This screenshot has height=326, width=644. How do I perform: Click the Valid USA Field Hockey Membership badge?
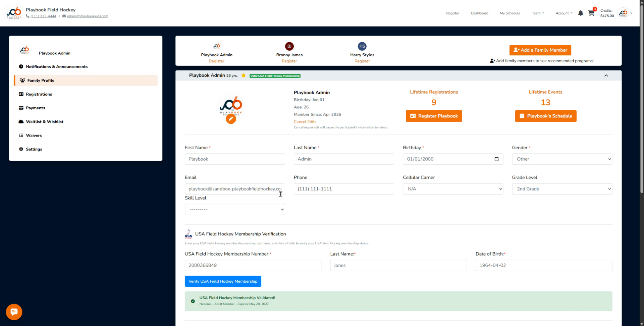click(x=275, y=76)
